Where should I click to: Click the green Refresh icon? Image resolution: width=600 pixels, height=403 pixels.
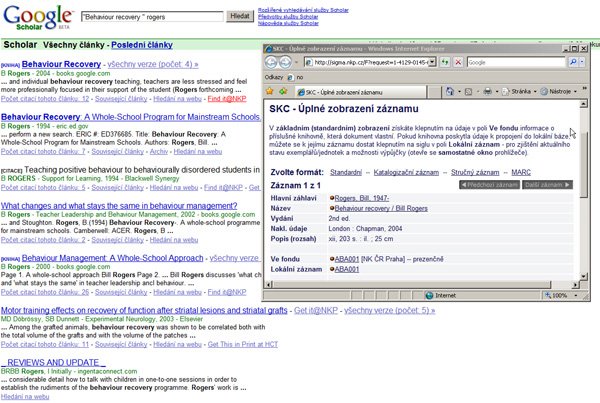[445, 62]
